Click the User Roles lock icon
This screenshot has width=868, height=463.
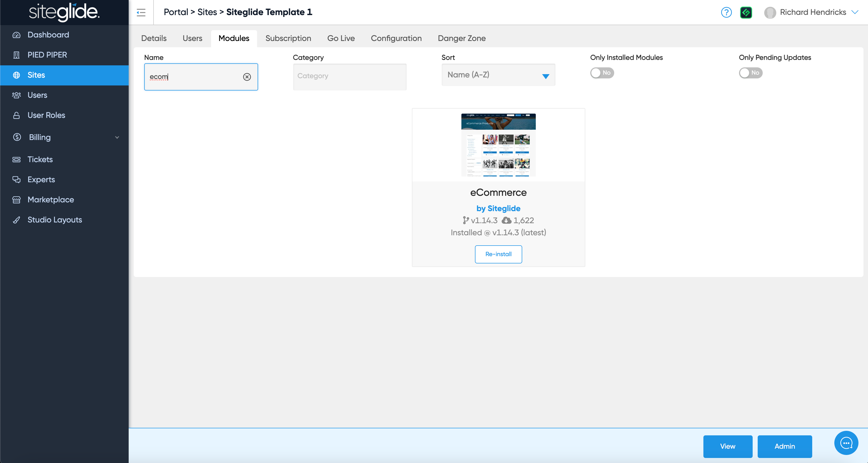coord(17,115)
